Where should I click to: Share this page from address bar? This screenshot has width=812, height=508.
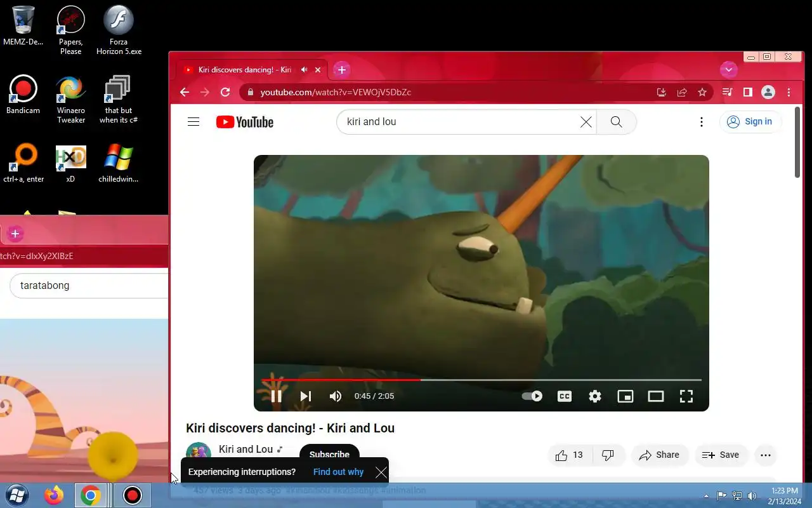682,92
